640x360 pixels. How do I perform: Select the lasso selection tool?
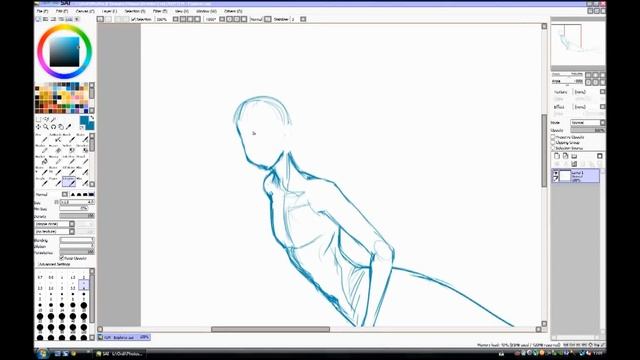[46, 120]
